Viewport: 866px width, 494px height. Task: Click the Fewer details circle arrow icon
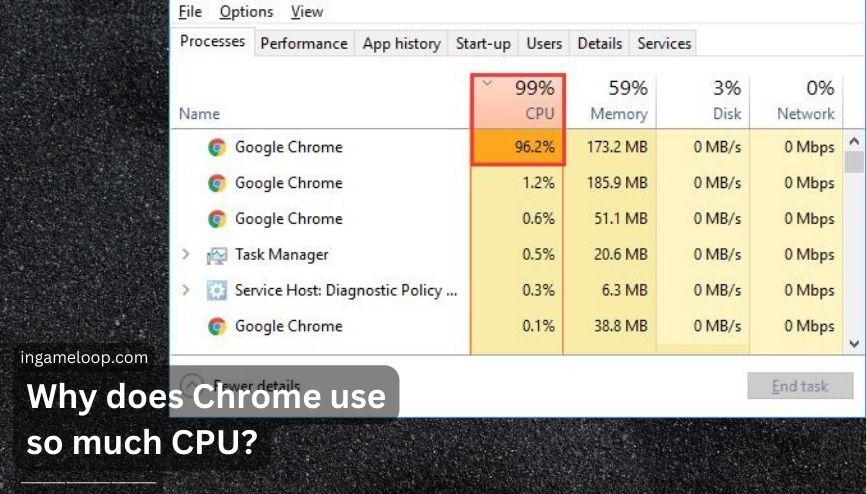(x=192, y=385)
